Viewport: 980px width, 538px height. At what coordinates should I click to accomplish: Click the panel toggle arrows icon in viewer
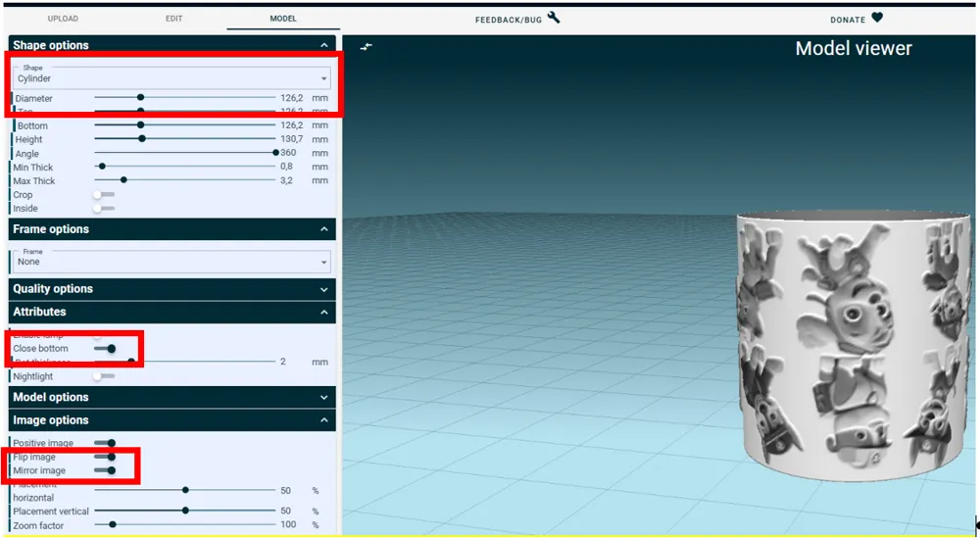(x=367, y=47)
